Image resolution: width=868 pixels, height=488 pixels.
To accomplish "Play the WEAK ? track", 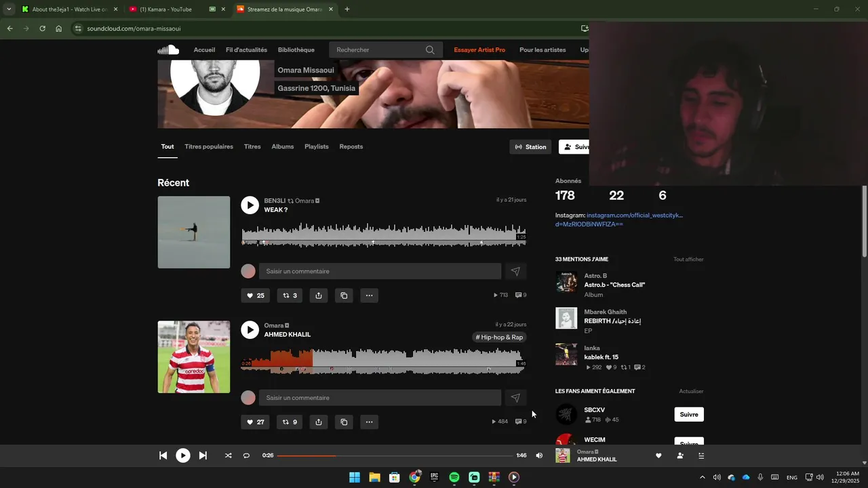I will pyautogui.click(x=250, y=205).
